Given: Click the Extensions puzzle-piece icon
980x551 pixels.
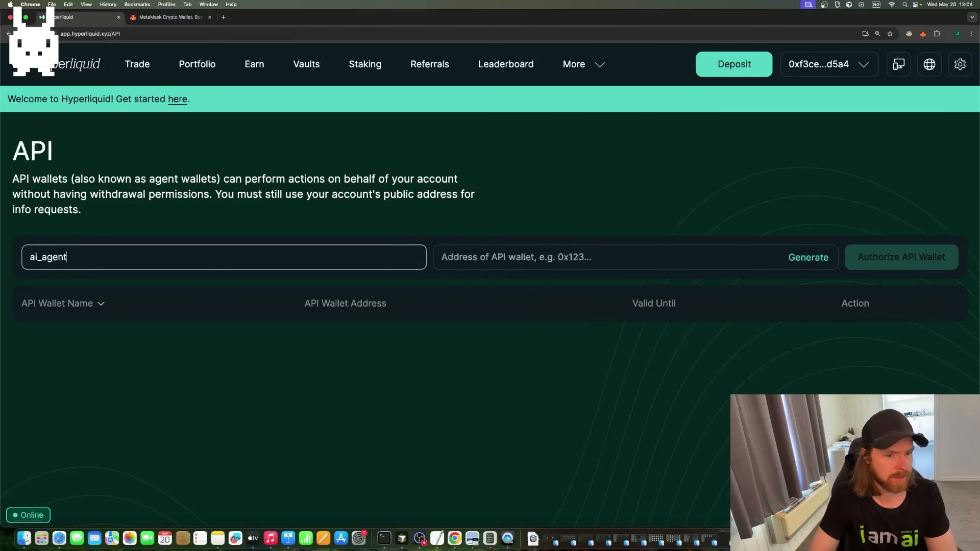Looking at the screenshot, I should point(937,34).
